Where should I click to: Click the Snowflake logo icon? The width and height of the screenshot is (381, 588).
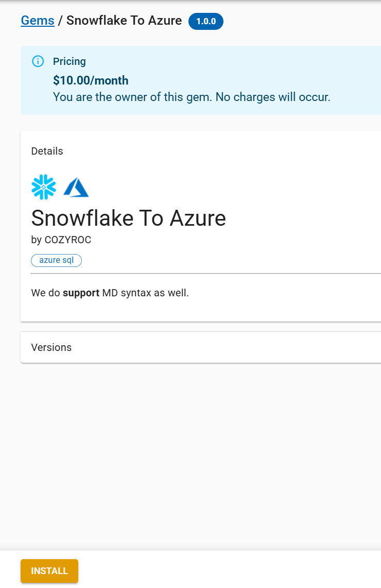point(44,187)
